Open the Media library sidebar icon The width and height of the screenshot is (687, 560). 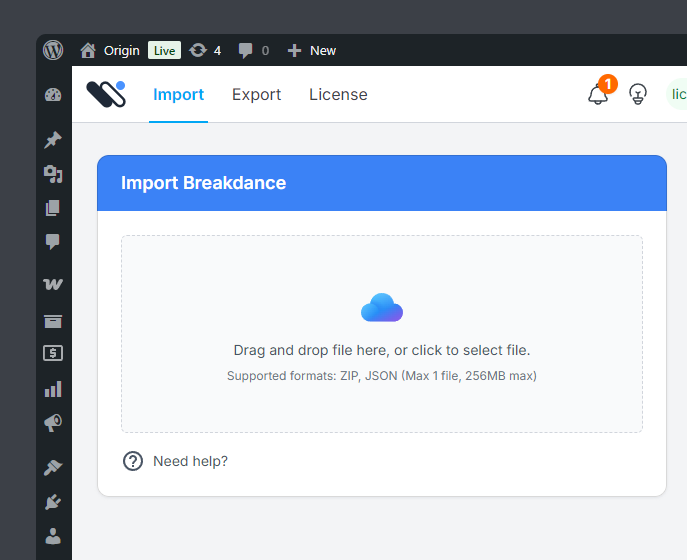click(53, 174)
